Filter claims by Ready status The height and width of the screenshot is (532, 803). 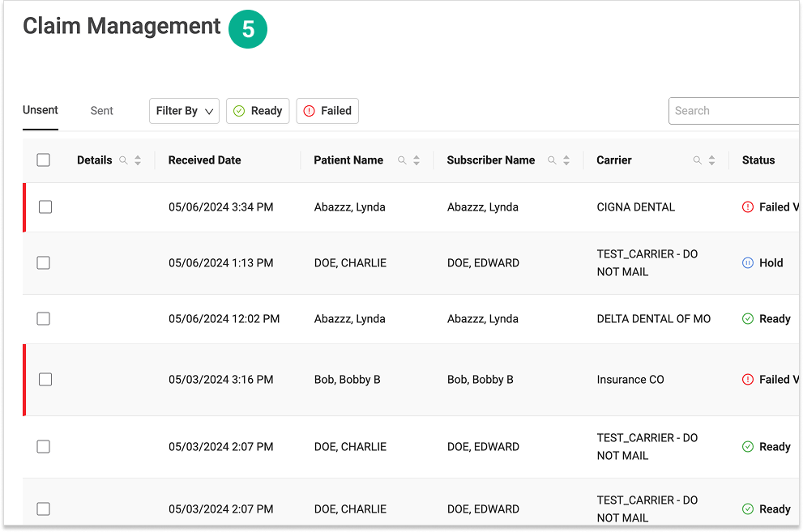pos(258,111)
